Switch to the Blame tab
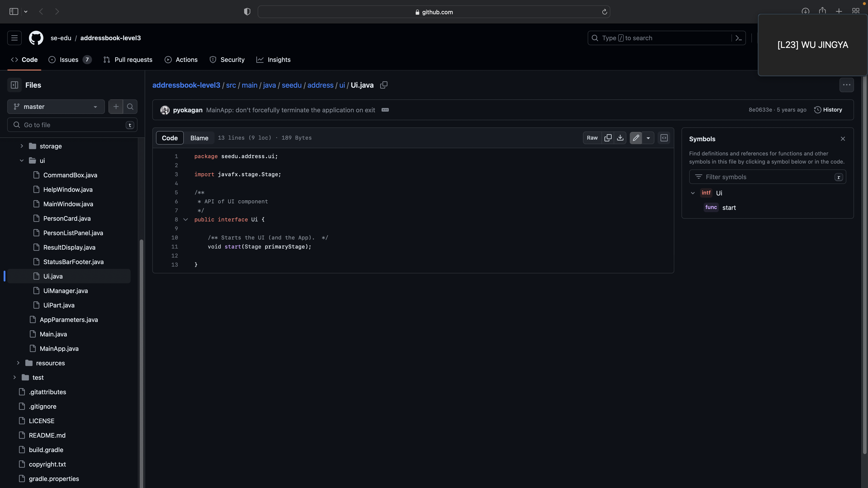Viewport: 868px width, 488px height. tap(199, 138)
